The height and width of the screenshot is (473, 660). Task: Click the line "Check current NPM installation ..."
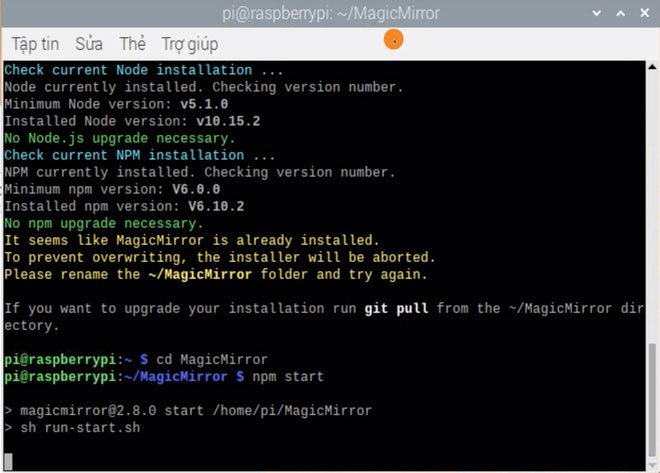click(x=140, y=155)
